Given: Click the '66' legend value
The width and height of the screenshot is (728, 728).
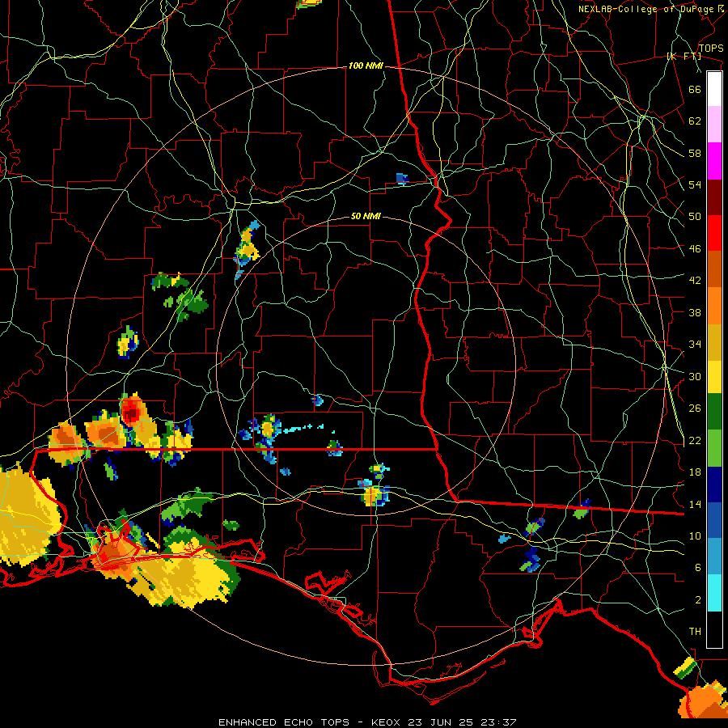Looking at the screenshot, I should [695, 89].
